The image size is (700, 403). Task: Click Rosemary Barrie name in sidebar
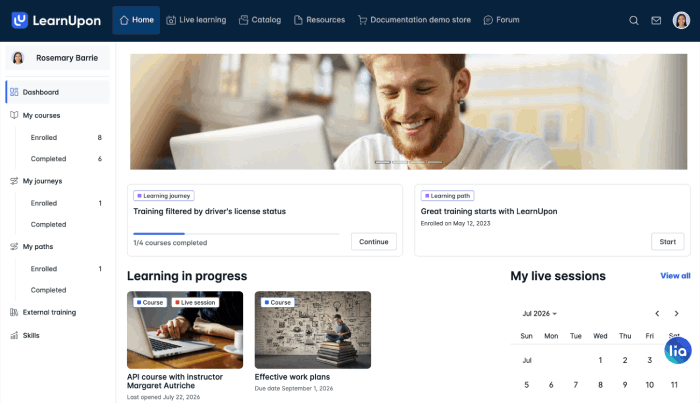point(67,58)
